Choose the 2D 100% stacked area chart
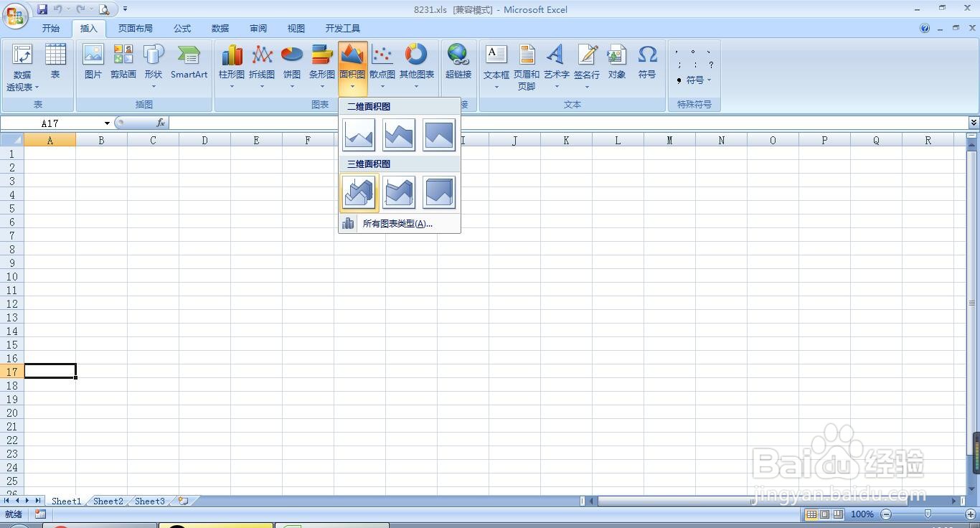The image size is (980, 528). point(439,135)
